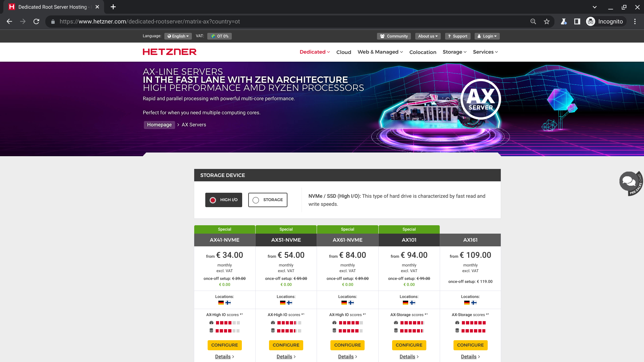Bookmark this page with the star icon
Image resolution: width=644 pixels, height=362 pixels.
(x=547, y=21)
